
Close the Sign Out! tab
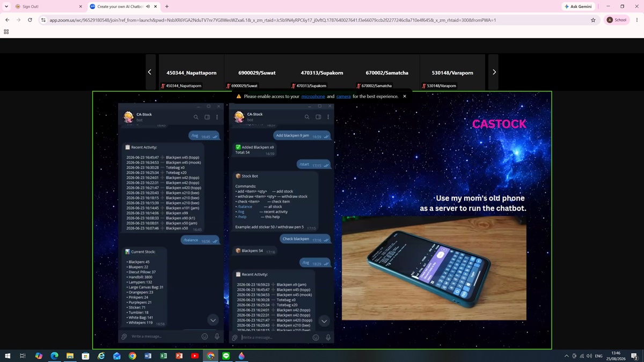pyautogui.click(x=80, y=6)
